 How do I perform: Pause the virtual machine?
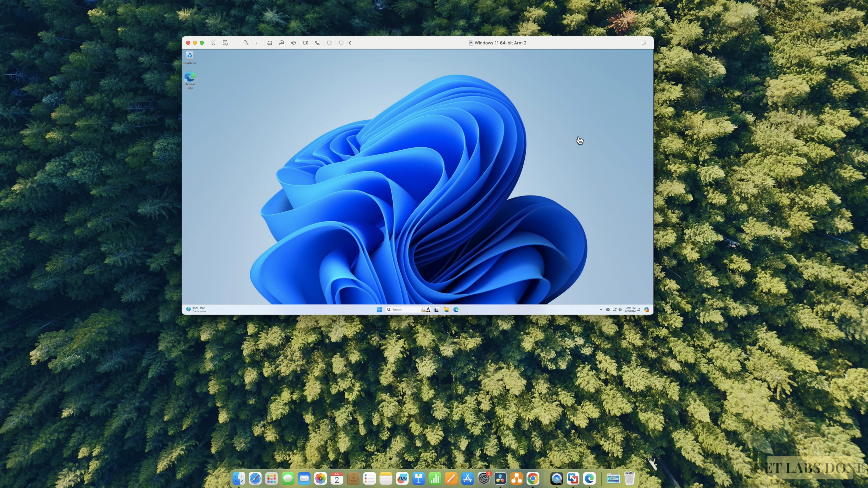click(213, 43)
